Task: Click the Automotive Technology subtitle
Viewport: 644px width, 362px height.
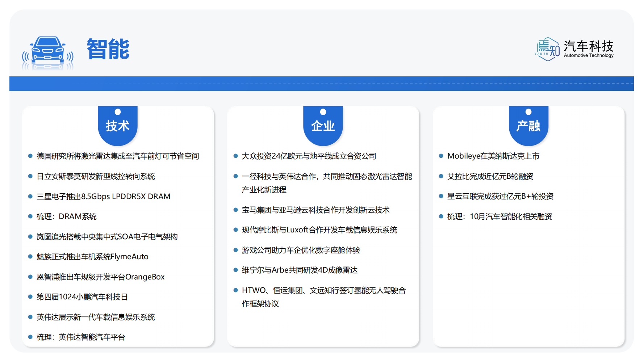Action: point(589,55)
